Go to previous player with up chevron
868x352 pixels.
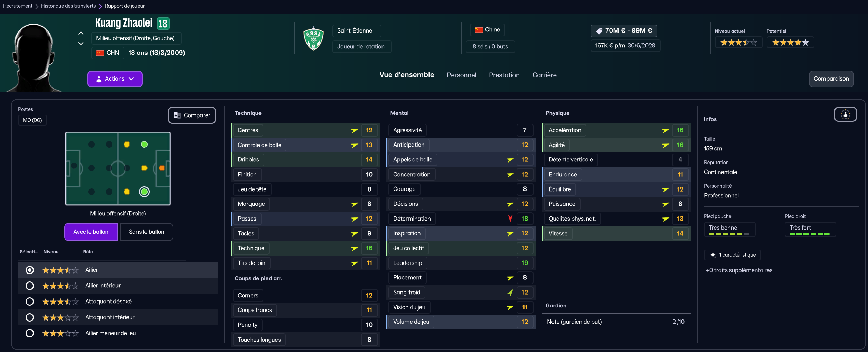pyautogui.click(x=81, y=33)
